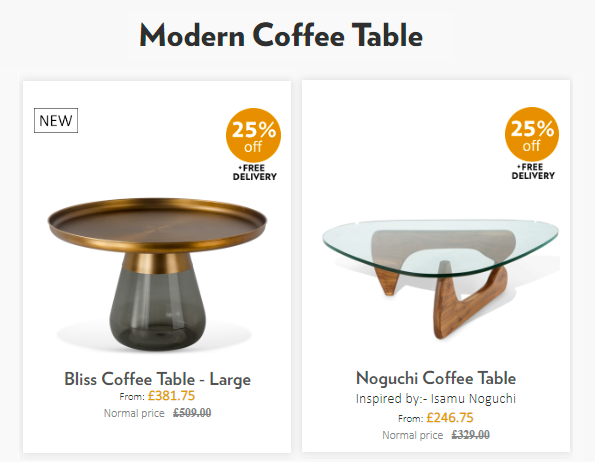Click Free Delivery label under Bliss badge
This screenshot has width=595, height=462.
[255, 173]
